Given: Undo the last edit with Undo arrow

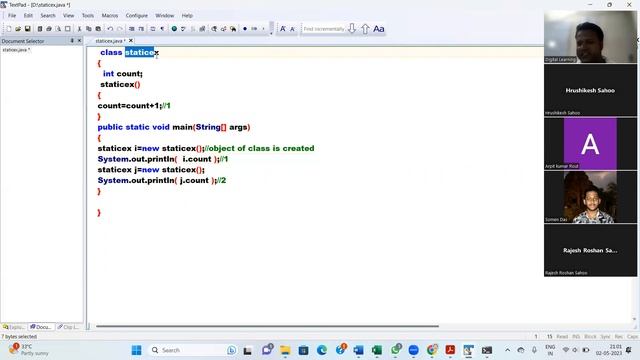Looking at the screenshot, I should (x=110, y=29).
